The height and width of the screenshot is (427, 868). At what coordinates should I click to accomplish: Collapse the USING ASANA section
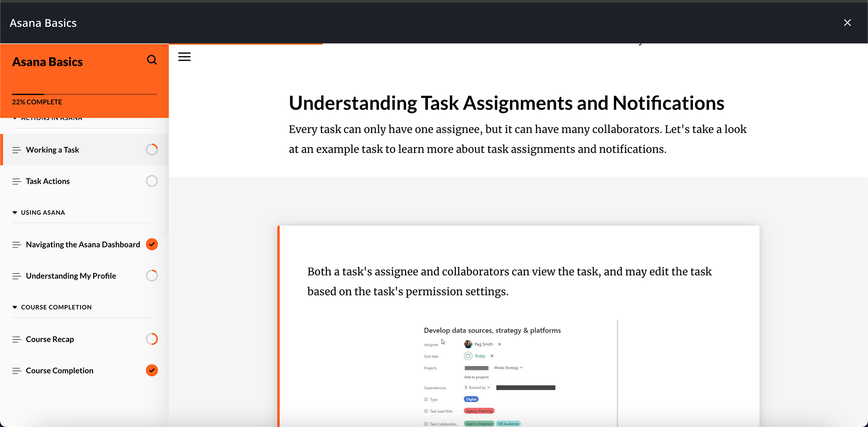coord(38,213)
